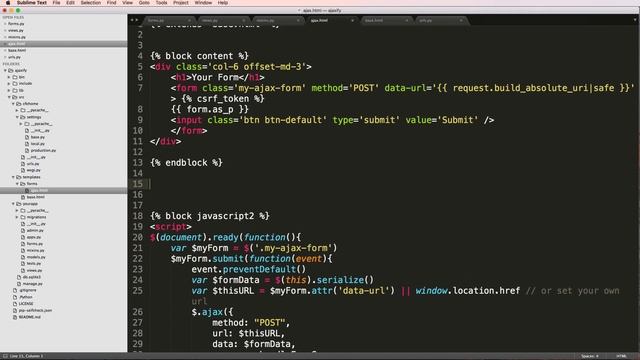Screen dimensions: 640x360
Task: Close base.html in Open Files list
Action: (x=5, y=50)
